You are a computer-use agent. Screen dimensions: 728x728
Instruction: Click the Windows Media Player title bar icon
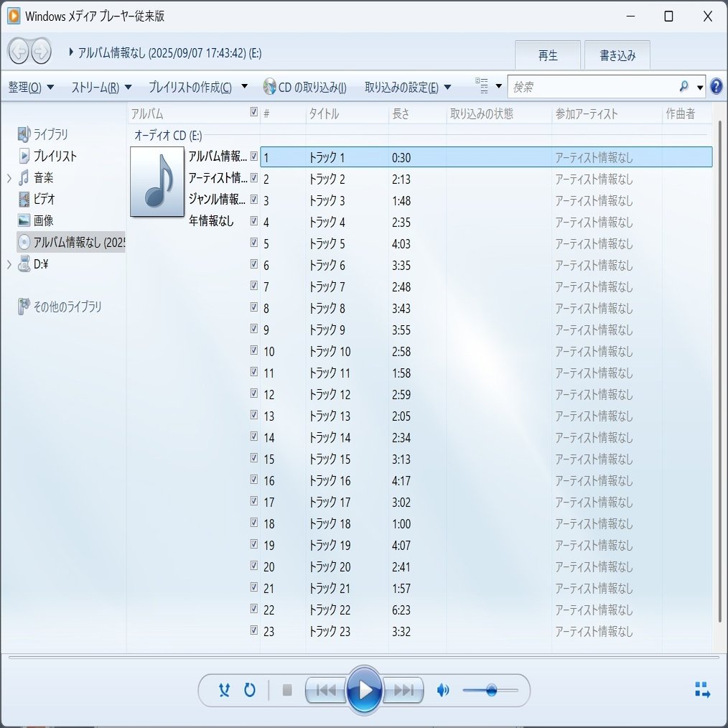coord(14,16)
